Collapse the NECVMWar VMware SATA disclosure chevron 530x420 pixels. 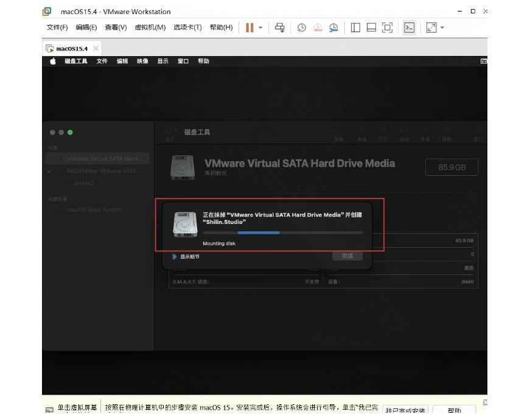[50, 172]
